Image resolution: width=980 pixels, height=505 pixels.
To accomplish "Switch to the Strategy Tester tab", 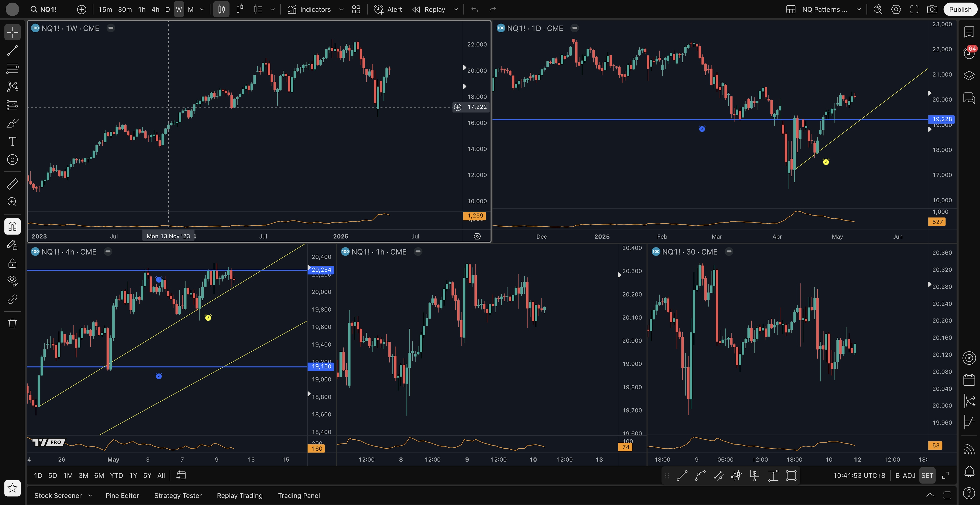I will [178, 496].
